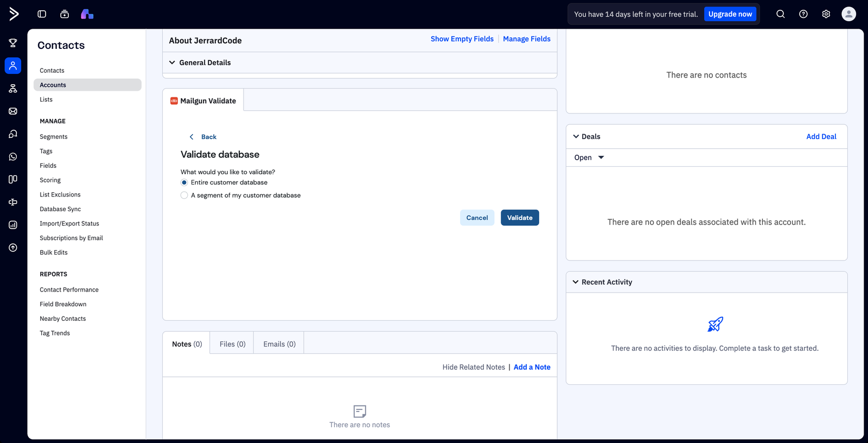Open the deals board icon in left rail
The image size is (868, 443).
tap(13, 179)
